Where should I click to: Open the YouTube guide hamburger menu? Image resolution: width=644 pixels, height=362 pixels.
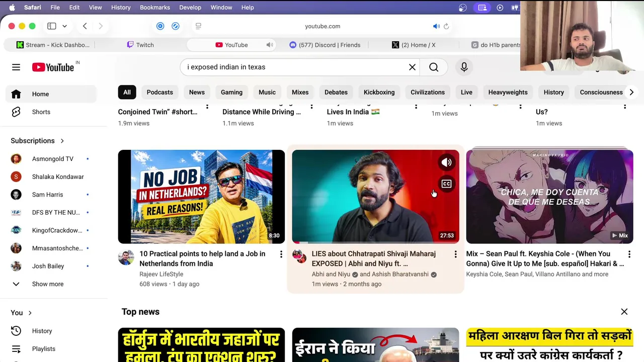(16, 67)
